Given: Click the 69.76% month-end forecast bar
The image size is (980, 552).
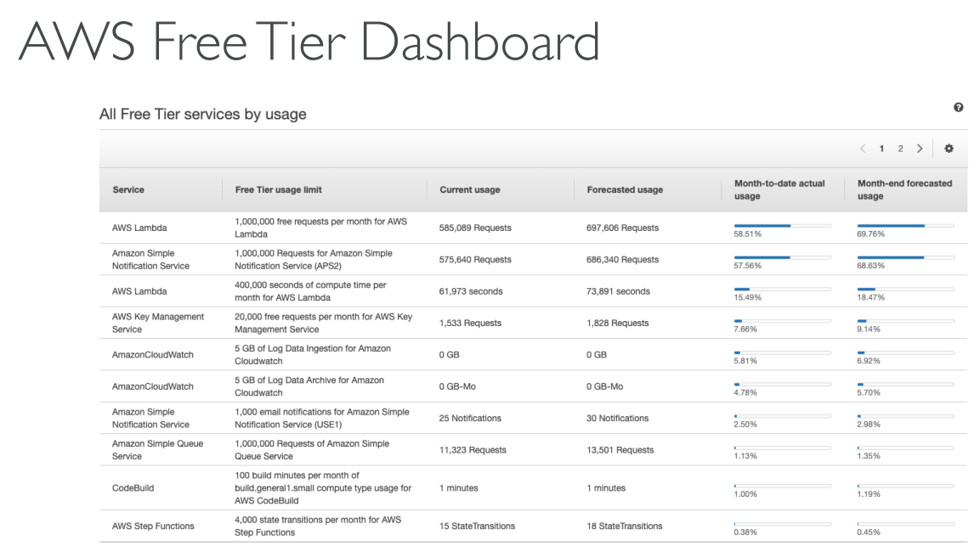Looking at the screenshot, I should coord(905,226).
